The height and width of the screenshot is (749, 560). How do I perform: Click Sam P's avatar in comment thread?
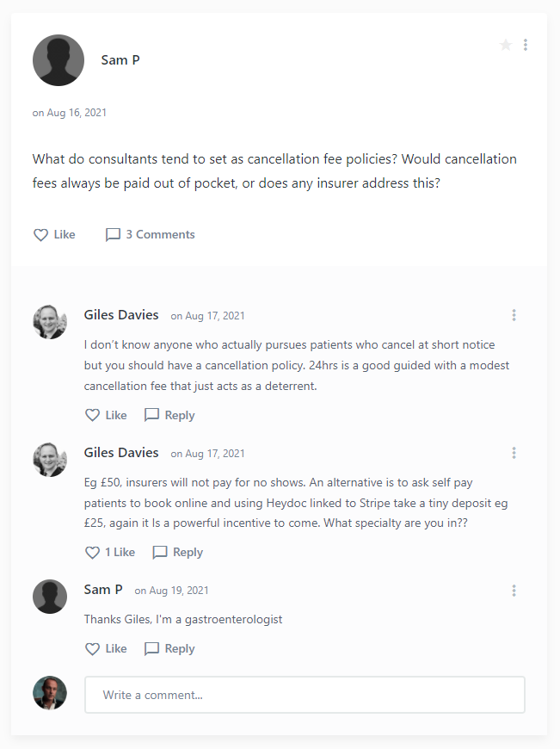pos(50,597)
